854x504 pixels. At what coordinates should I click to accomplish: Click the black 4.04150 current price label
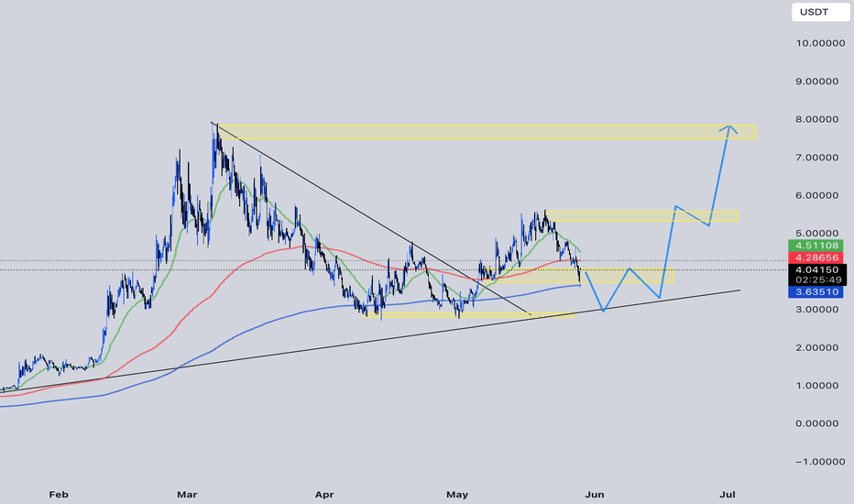click(x=816, y=269)
